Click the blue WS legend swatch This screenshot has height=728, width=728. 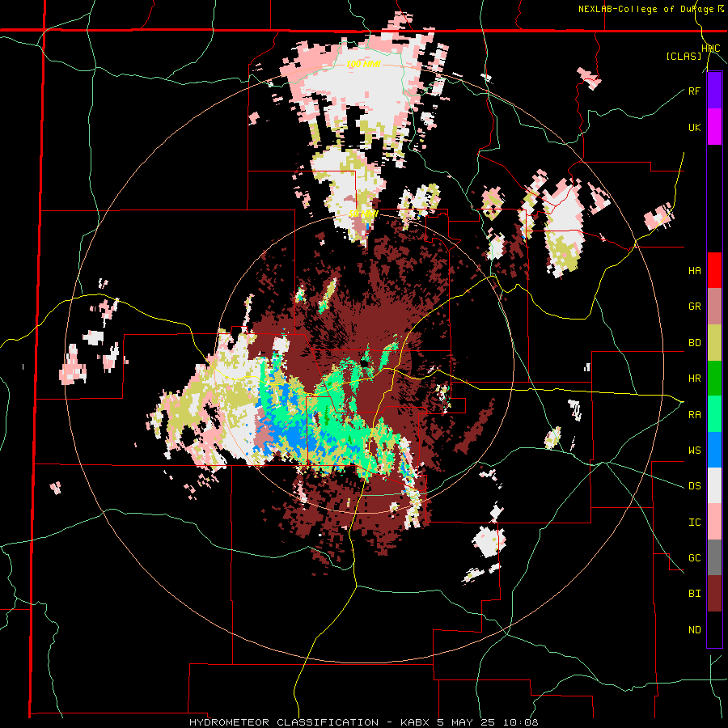[x=714, y=450]
